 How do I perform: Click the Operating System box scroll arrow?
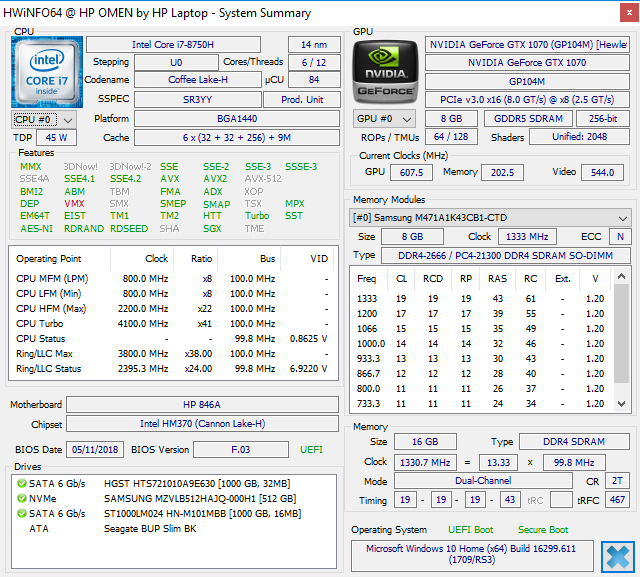pos(617,555)
